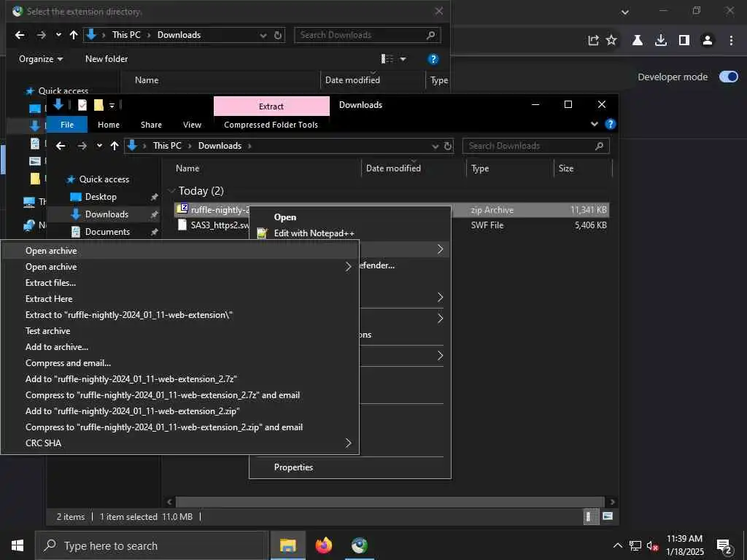Screen dimensions: 747x560
Task: Toggle Chrome side panel icon
Action: pos(684,41)
